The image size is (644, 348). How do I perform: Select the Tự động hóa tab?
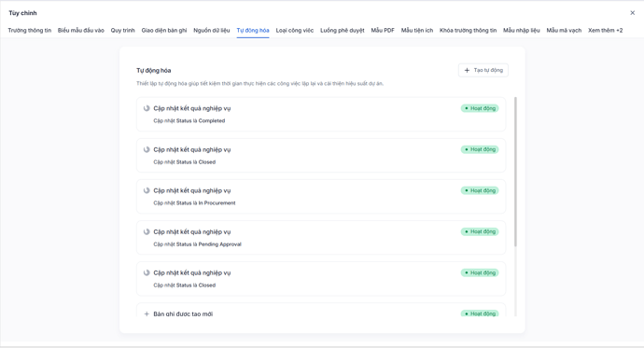coord(253,31)
